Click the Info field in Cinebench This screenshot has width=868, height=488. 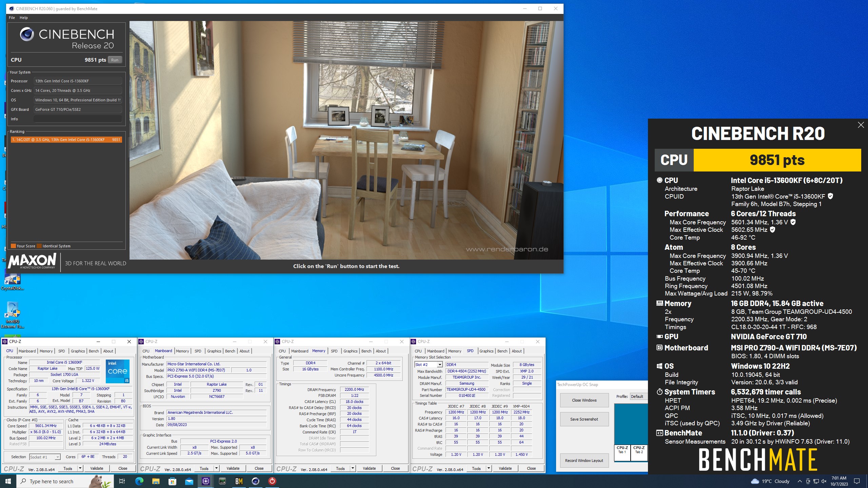point(78,119)
